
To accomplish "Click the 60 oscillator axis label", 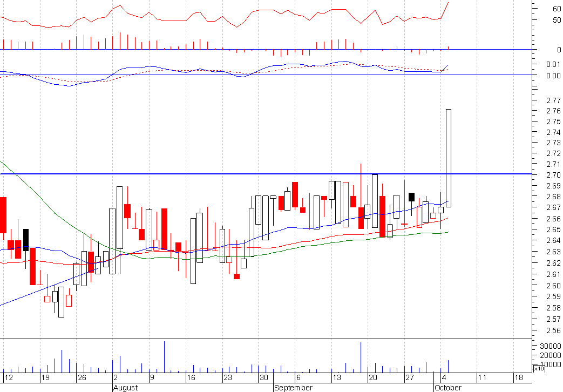I will tap(557, 9).
